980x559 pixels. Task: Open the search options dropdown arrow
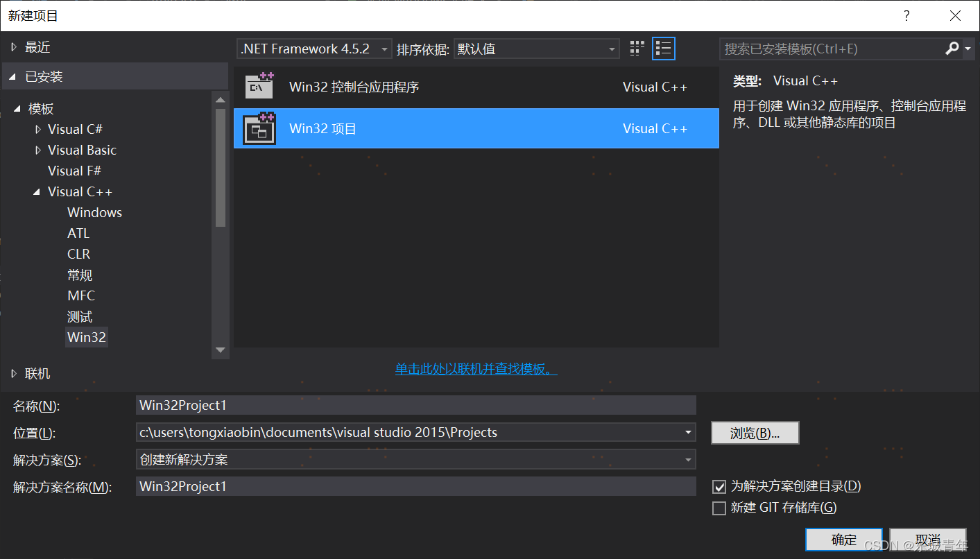click(968, 49)
